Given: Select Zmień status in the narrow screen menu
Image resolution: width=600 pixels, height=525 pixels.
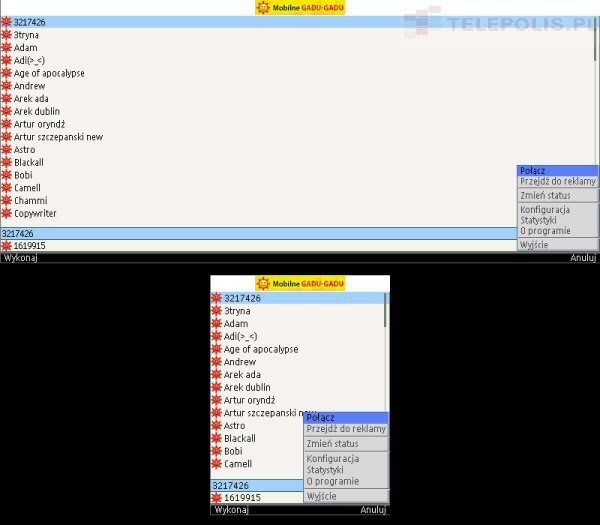Looking at the screenshot, I should pos(346,444).
